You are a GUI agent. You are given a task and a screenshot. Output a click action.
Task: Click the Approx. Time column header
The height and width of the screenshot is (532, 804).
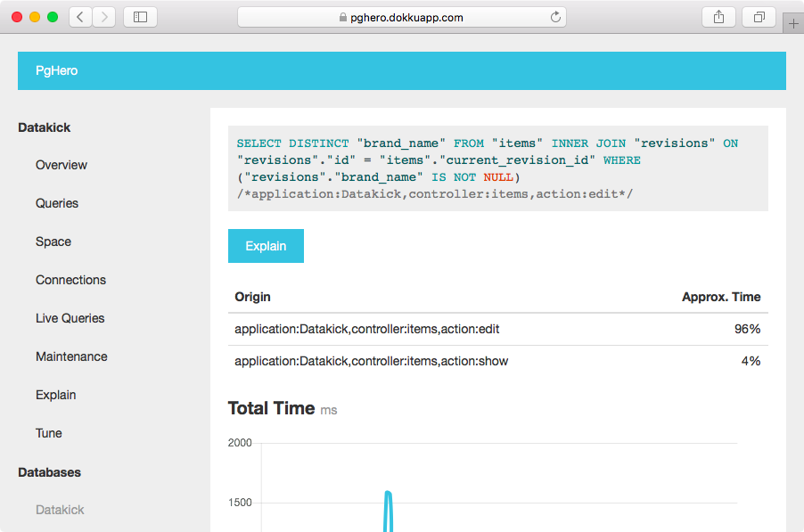(721, 297)
